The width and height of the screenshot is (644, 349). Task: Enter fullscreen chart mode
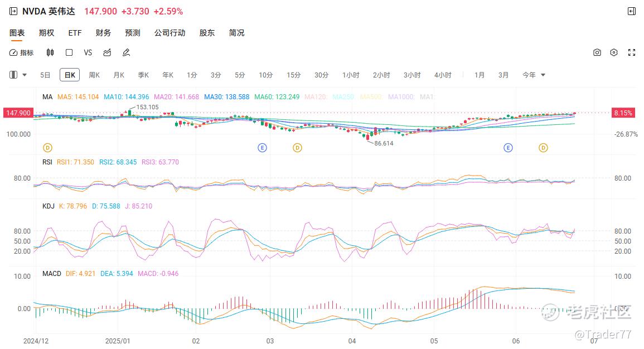click(x=632, y=52)
